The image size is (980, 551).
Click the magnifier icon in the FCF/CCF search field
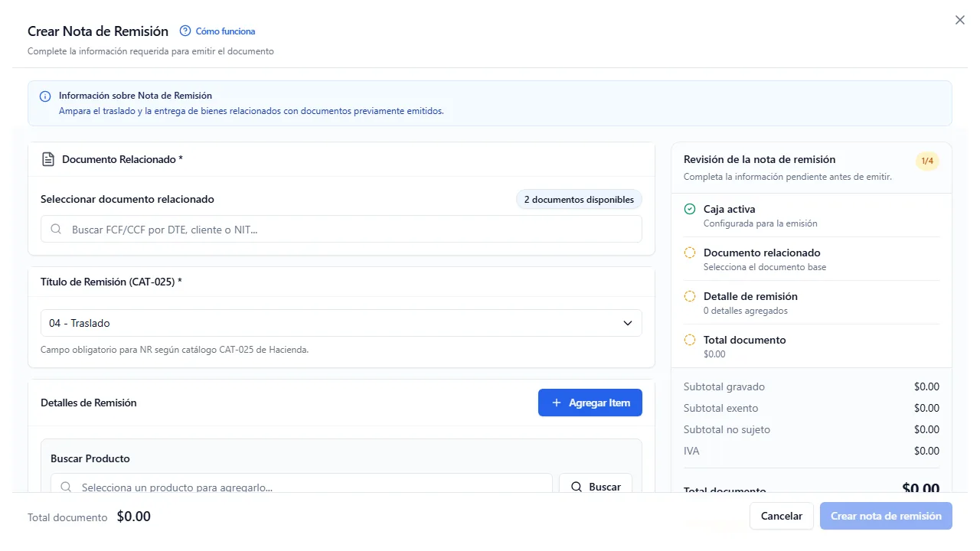56,229
